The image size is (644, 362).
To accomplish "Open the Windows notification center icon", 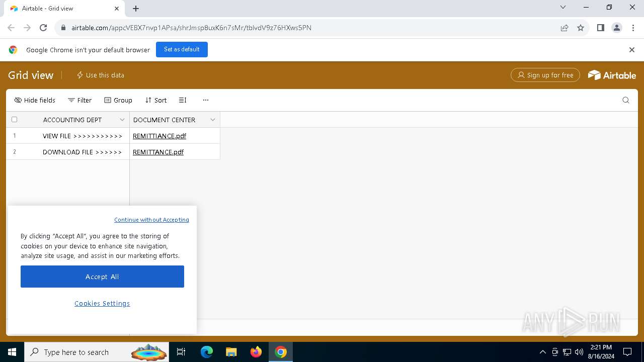I will tap(627, 352).
